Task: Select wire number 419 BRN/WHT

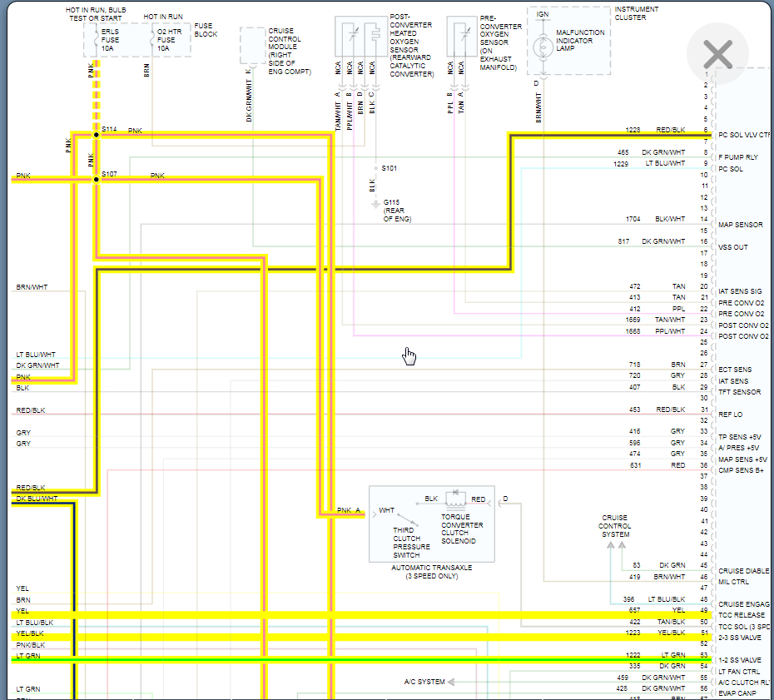Action: coord(657,577)
